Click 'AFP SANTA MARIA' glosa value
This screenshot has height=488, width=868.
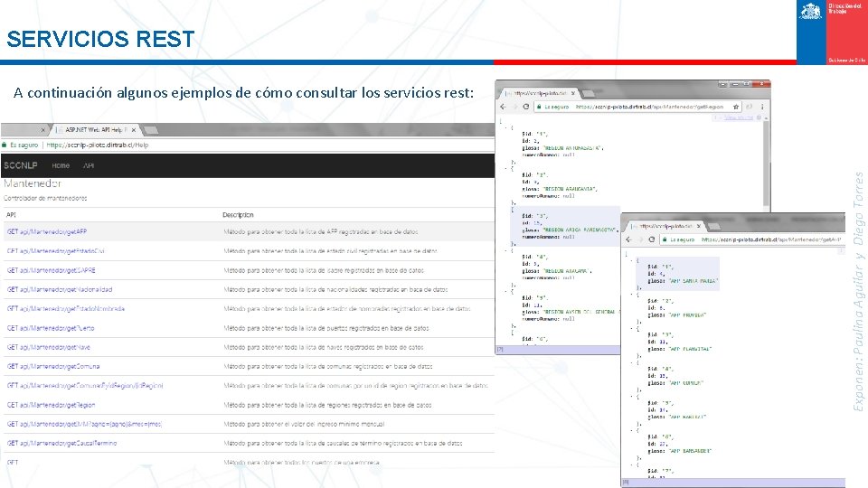(693, 281)
